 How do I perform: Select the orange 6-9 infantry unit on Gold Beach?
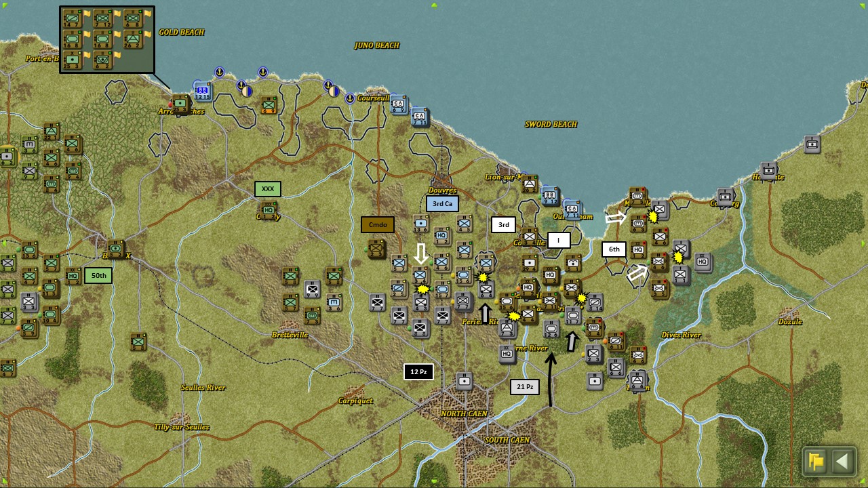pyautogui.click(x=269, y=105)
